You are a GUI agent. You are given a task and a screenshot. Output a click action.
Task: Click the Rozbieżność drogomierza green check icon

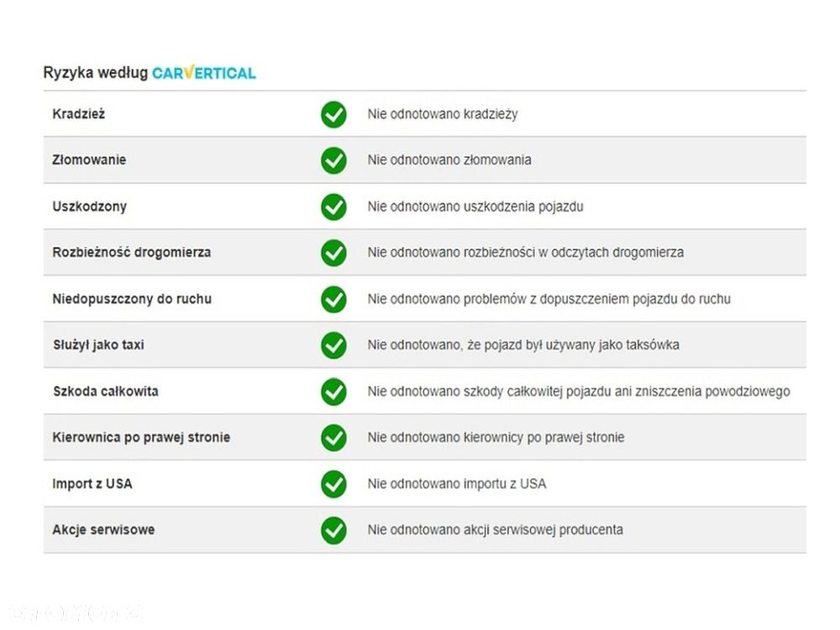333,253
